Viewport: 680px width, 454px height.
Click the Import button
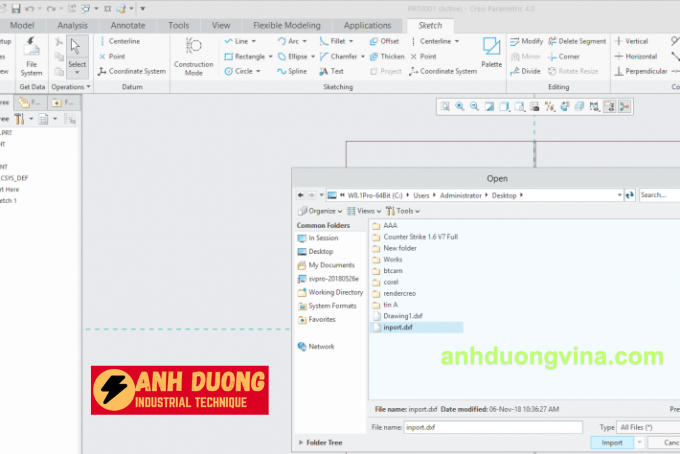point(612,442)
